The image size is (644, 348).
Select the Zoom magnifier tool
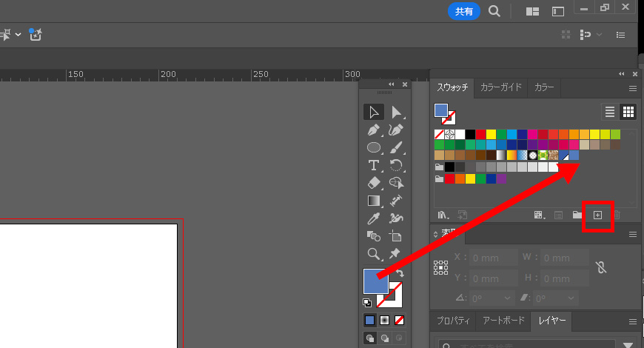373,254
